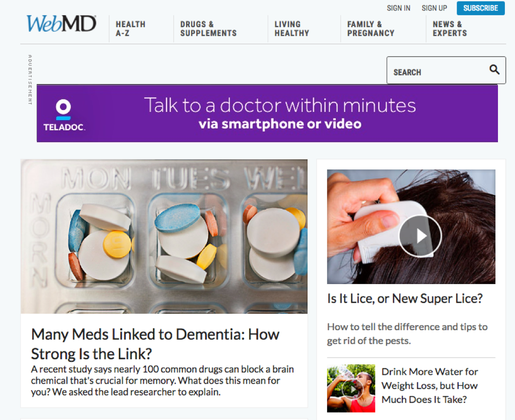The width and height of the screenshot is (515, 420).
Task: Open the Is It Lice, or New Super Lice headline
Action: pyautogui.click(x=405, y=298)
